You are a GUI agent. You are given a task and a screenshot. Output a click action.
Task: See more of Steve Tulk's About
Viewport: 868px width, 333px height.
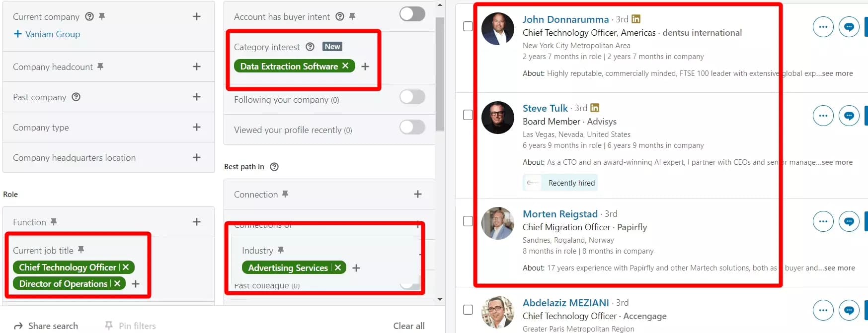tap(837, 162)
